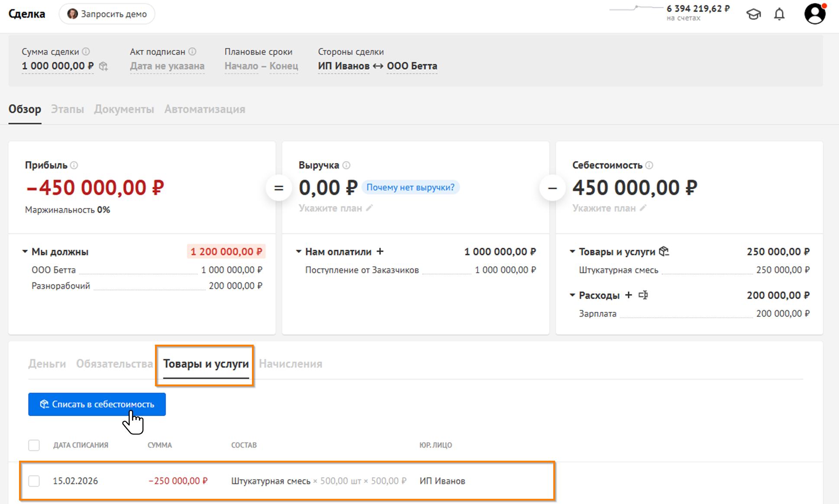The width and height of the screenshot is (839, 504).
Task: Collapse the Мы должны section
Action: coord(25,252)
